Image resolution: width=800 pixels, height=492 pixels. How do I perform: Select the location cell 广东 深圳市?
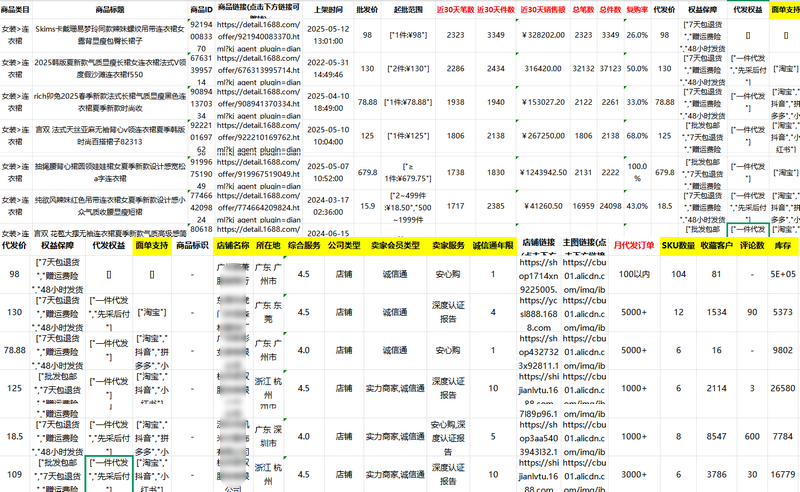click(x=268, y=437)
